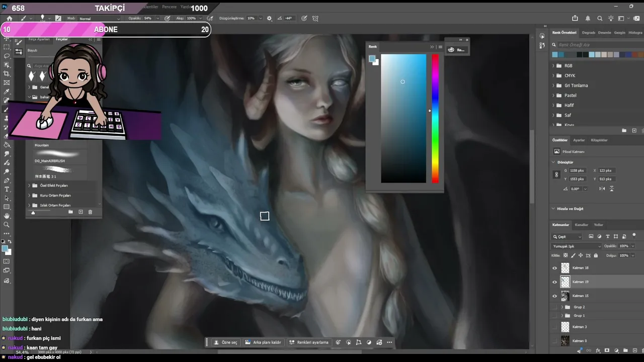Hide the Katman 18 layer
Viewport: 644px width, 362px height.
coord(555,268)
